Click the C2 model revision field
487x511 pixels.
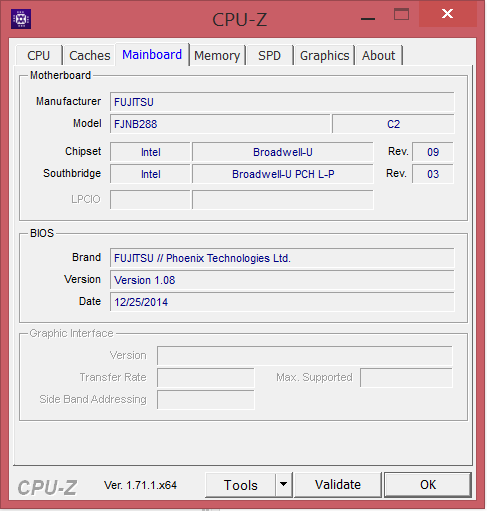(x=393, y=124)
